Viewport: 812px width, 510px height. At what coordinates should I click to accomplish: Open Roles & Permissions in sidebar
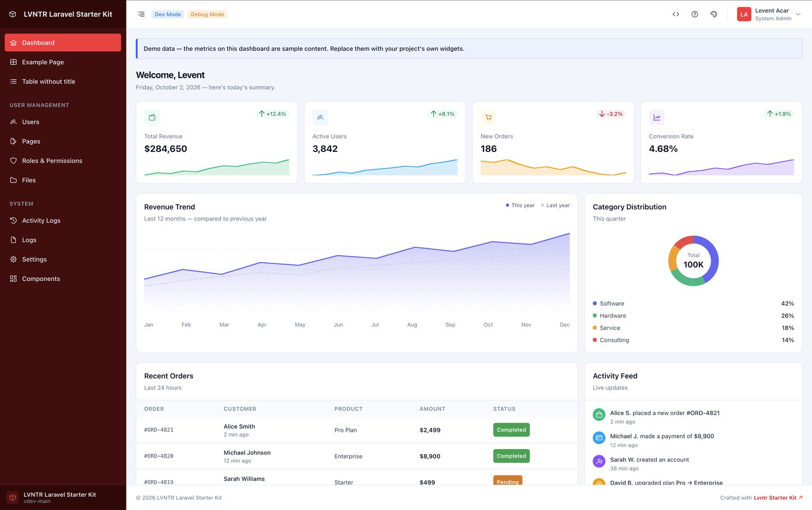coord(63,161)
